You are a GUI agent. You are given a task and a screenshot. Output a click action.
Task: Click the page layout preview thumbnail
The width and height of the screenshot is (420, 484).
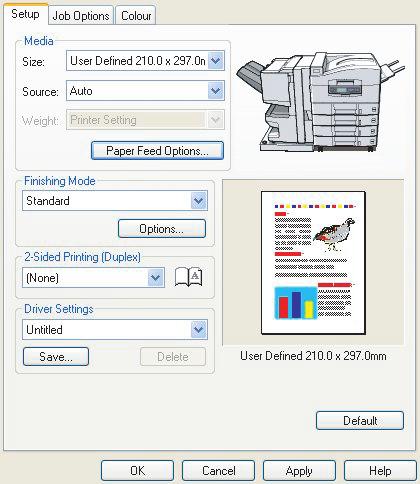[313, 263]
